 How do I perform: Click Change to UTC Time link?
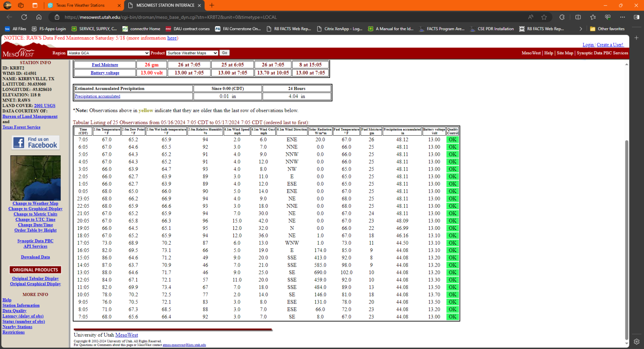35,219
